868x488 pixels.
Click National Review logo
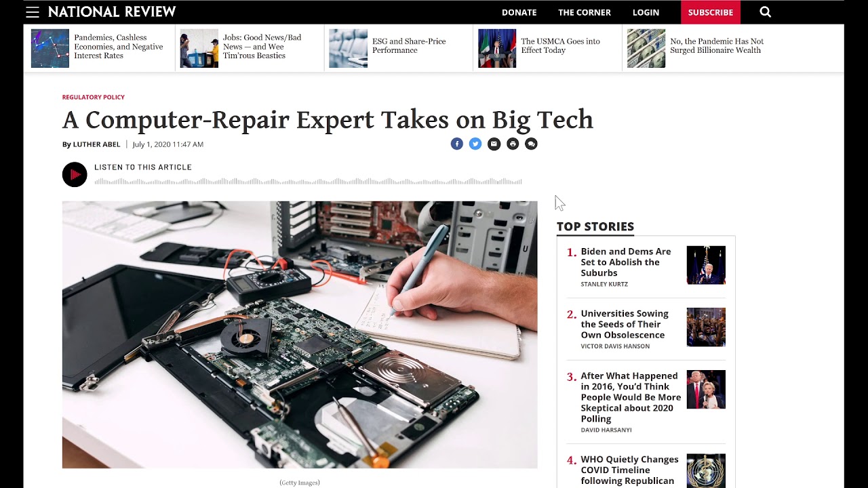(x=112, y=12)
